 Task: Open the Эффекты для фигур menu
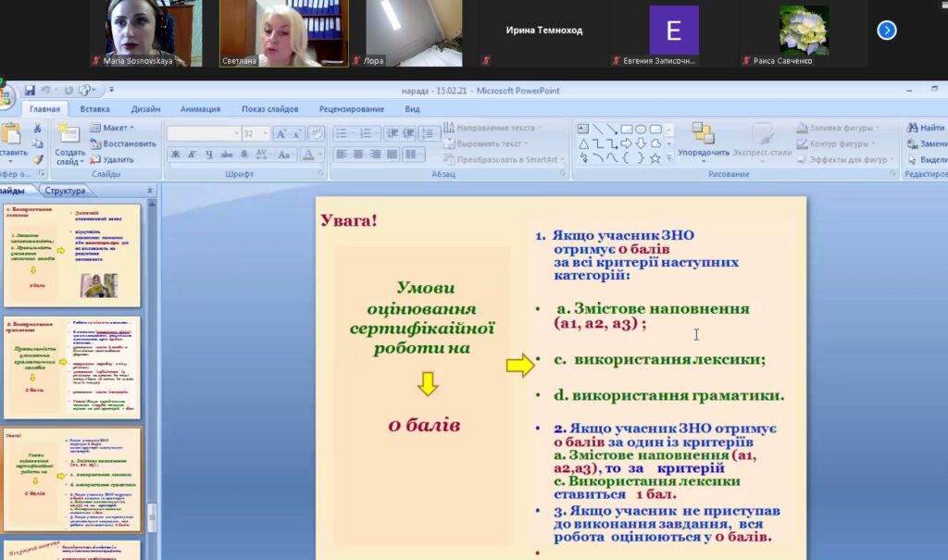pos(846,159)
